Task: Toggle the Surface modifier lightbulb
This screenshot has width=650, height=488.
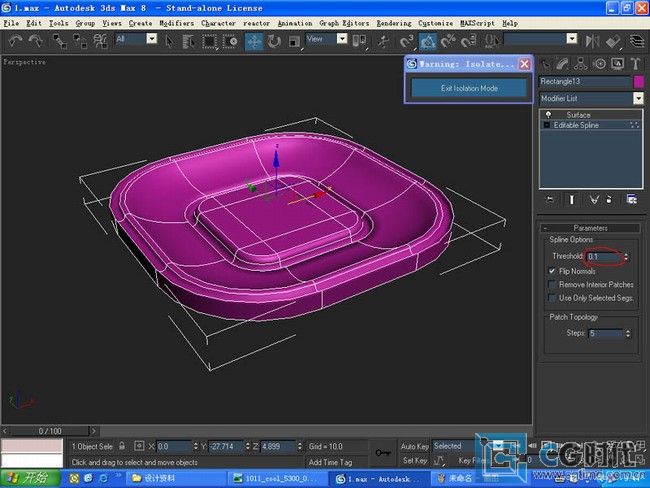Action: point(548,114)
